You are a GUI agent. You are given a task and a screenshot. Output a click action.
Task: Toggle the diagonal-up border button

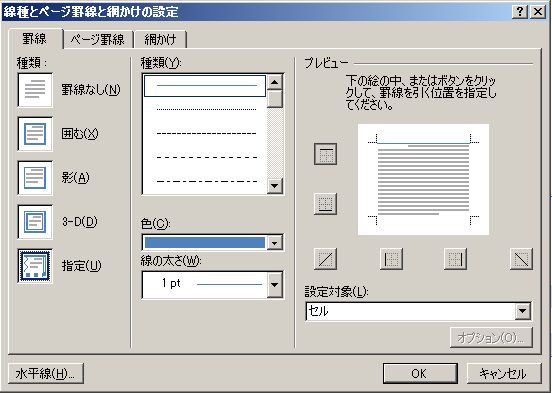tap(325, 259)
